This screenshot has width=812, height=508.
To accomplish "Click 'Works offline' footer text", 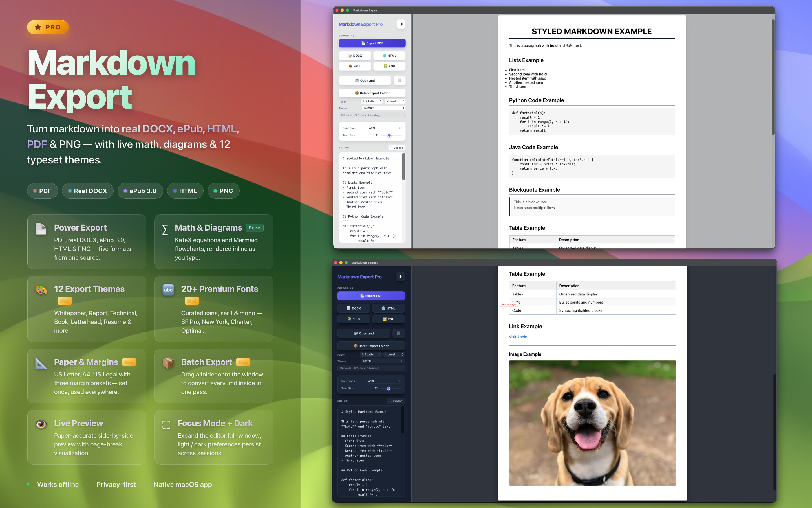I will click(x=58, y=485).
